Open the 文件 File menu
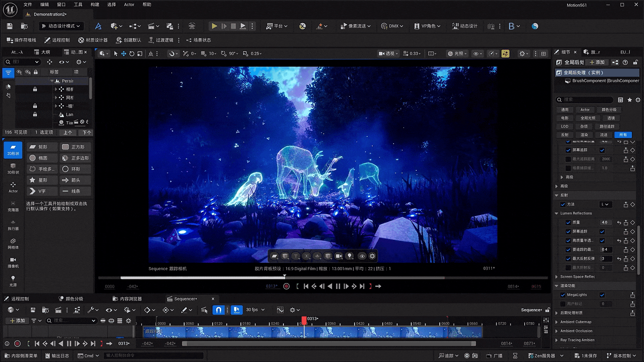Screen dimensions: 644x362 [28, 4]
